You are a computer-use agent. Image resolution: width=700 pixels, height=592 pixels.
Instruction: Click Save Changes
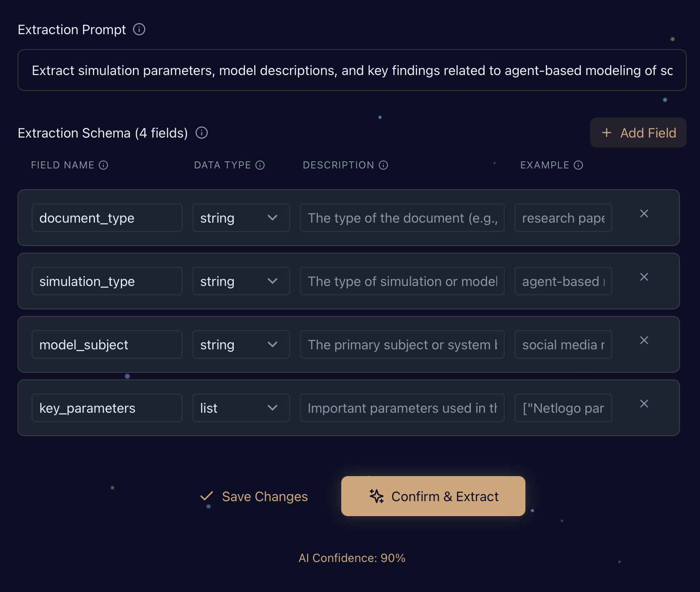coord(254,497)
